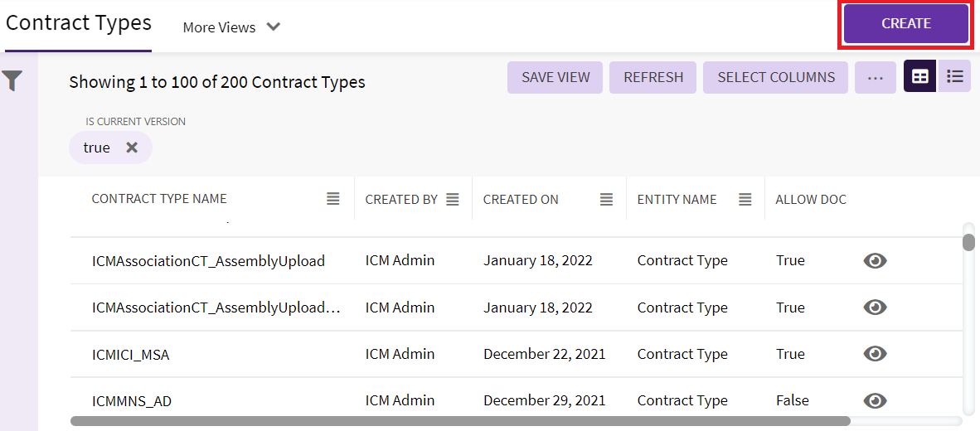View ICMAssociationCT_AssemblyUpload row eye icon

coord(875,261)
